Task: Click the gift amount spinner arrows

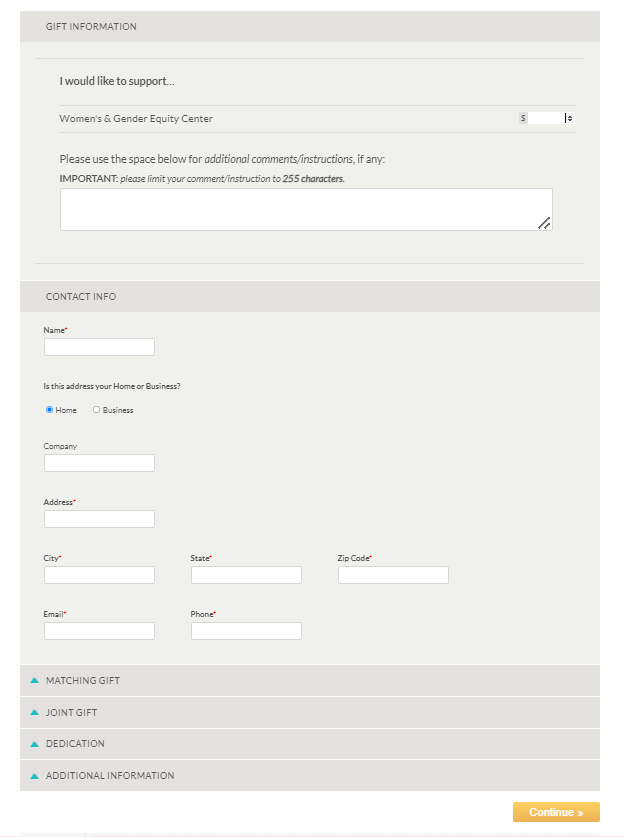Action: [x=570, y=118]
